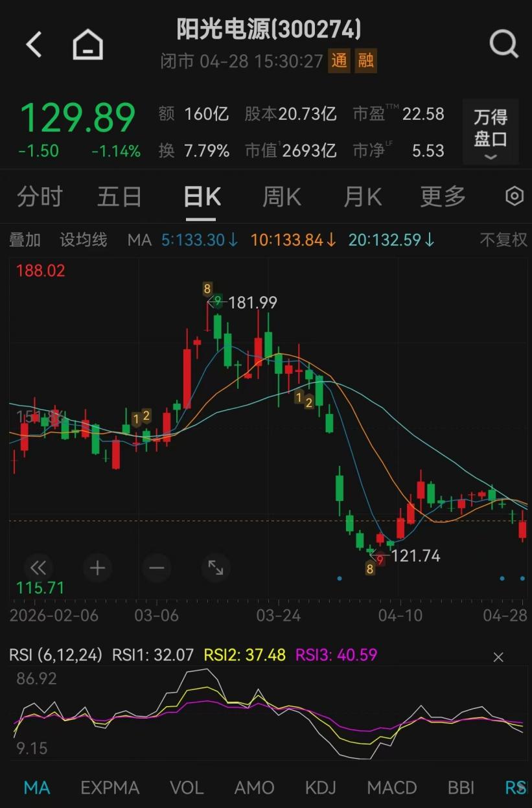Tap the 181.99 high price marker
Image resolution: width=532 pixels, height=808 pixels.
tap(252, 303)
